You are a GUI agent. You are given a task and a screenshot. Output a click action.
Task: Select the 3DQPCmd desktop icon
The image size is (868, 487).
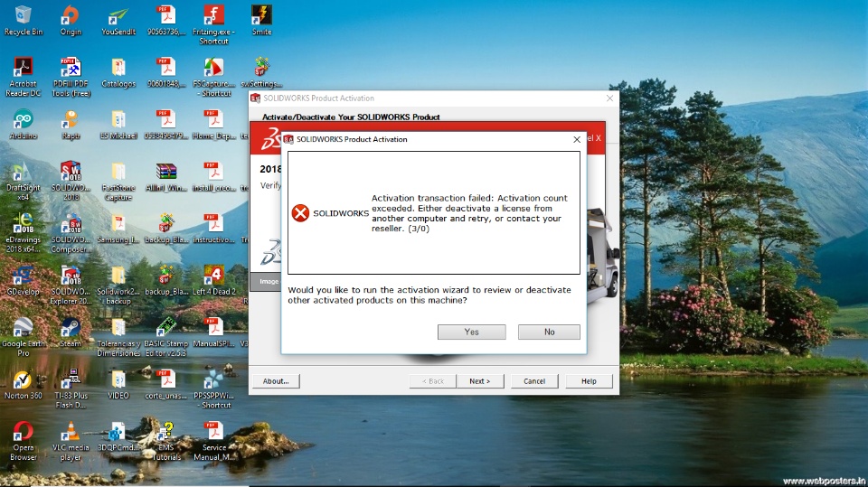[x=118, y=436]
